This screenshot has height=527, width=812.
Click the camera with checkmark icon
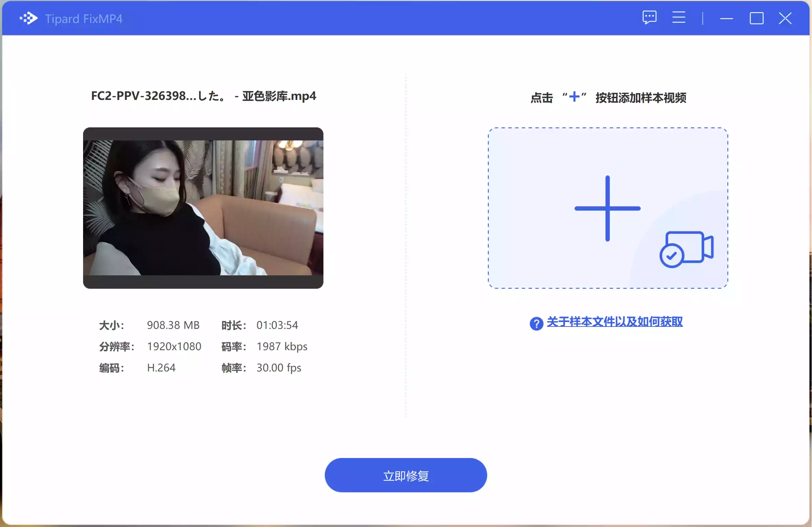(686, 249)
